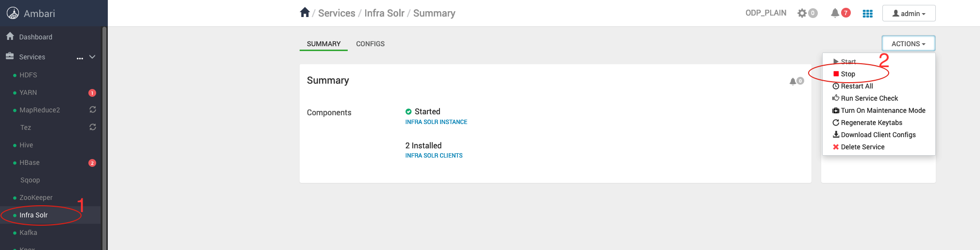Open the admin user dropdown
This screenshot has width=980, height=250.
coord(909,14)
